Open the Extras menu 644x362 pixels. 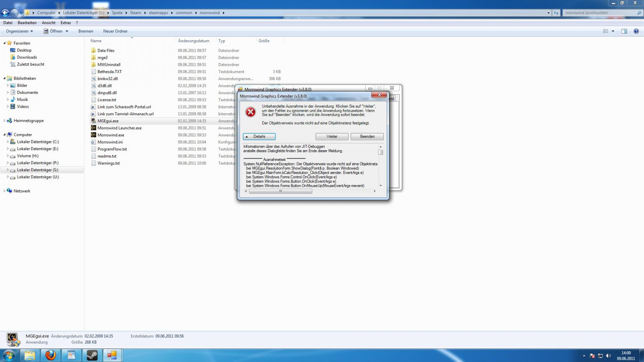66,23
